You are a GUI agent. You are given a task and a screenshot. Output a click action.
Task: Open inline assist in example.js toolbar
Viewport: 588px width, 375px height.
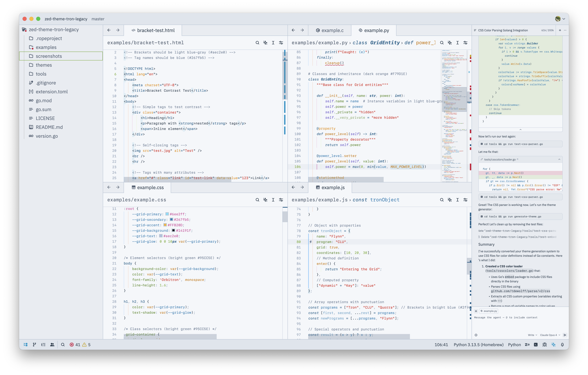coord(450,200)
